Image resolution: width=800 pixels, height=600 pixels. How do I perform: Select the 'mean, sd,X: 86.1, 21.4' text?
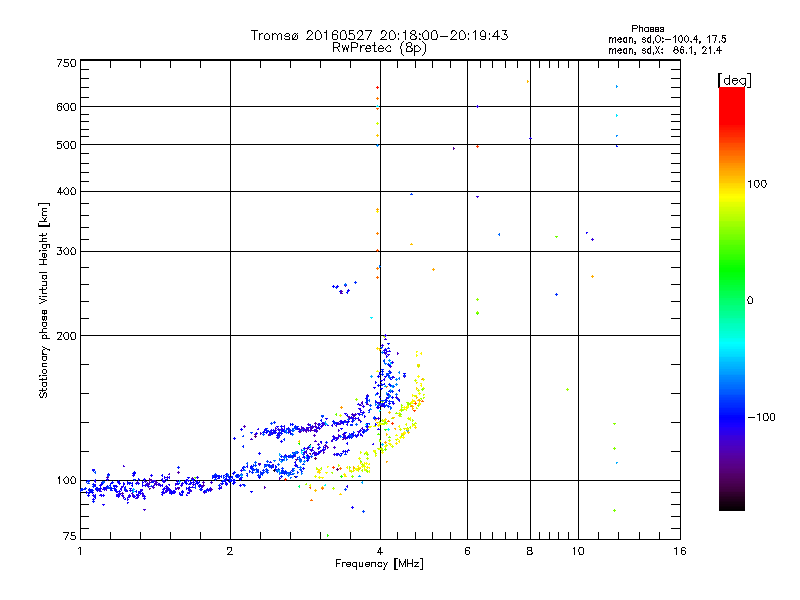(665, 51)
